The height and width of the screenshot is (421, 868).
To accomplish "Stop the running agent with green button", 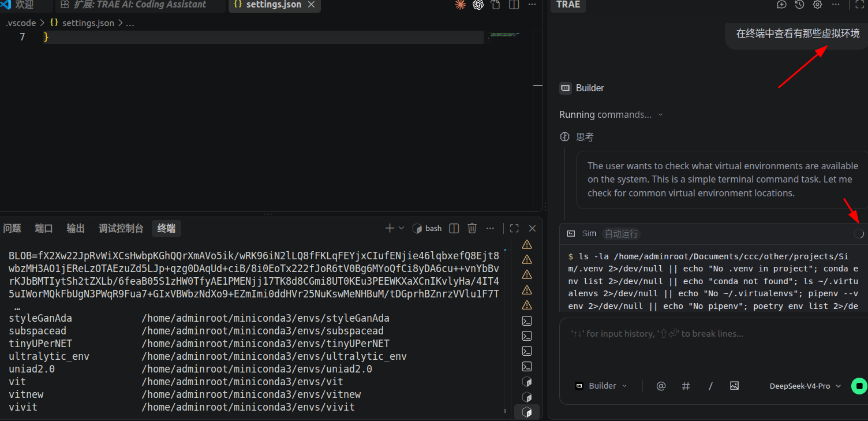I will coord(859,386).
